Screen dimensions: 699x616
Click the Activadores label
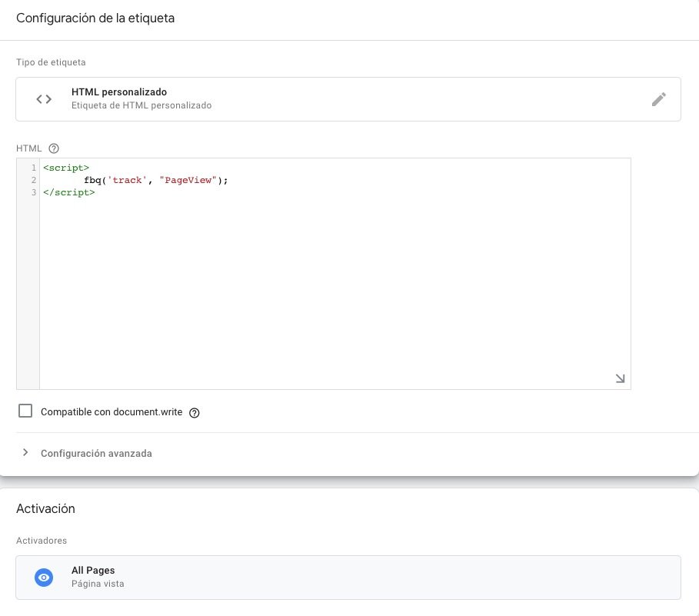pyautogui.click(x=42, y=541)
